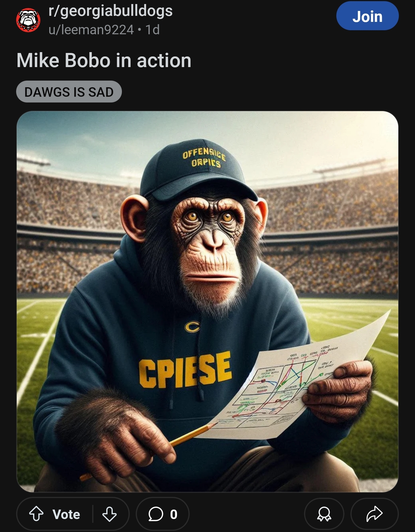Screen dimensions: 415x532
Task: Tap the 1d post timestamp
Action: (152, 30)
